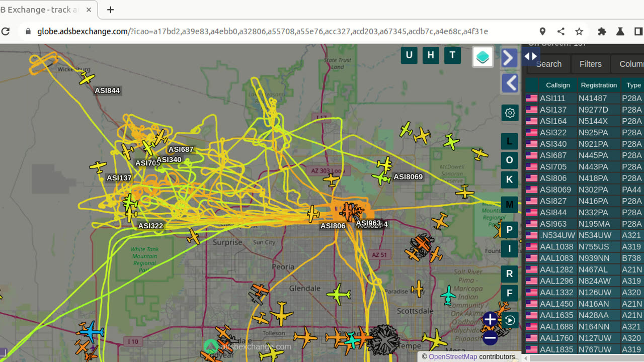Toggle the I map button
The width and height of the screenshot is (644, 362).
509,248
